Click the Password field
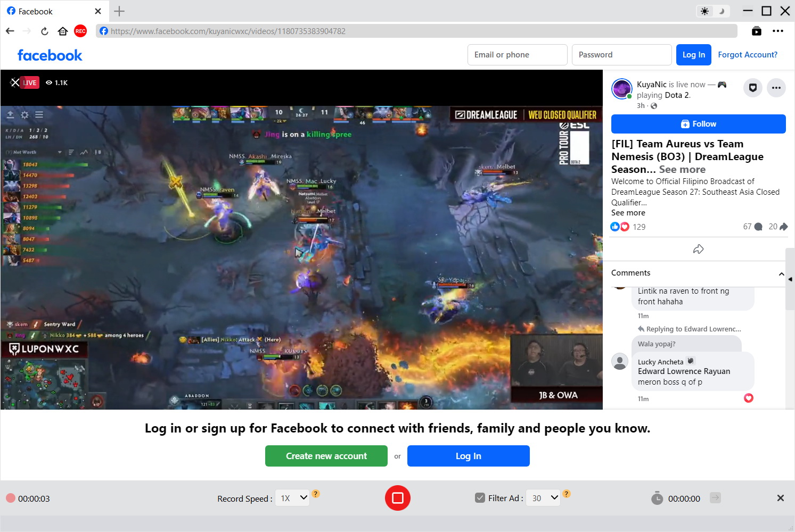This screenshot has height=532, width=795. click(622, 55)
